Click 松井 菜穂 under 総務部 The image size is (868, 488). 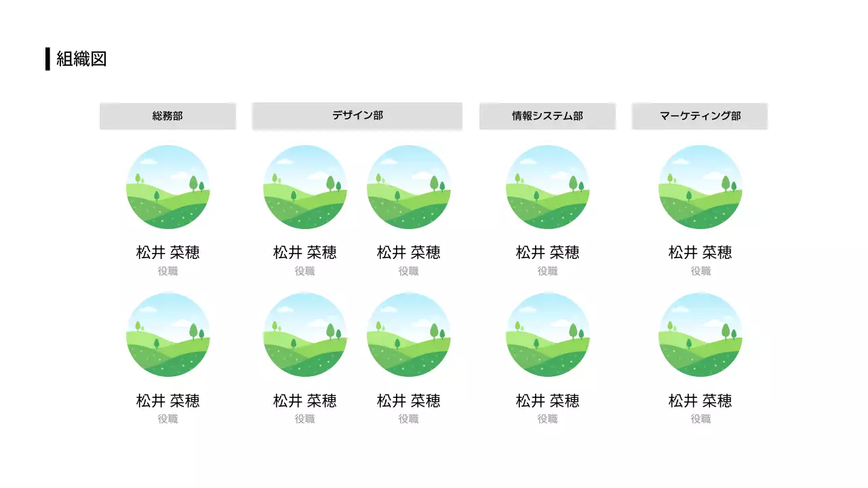pyautogui.click(x=168, y=252)
